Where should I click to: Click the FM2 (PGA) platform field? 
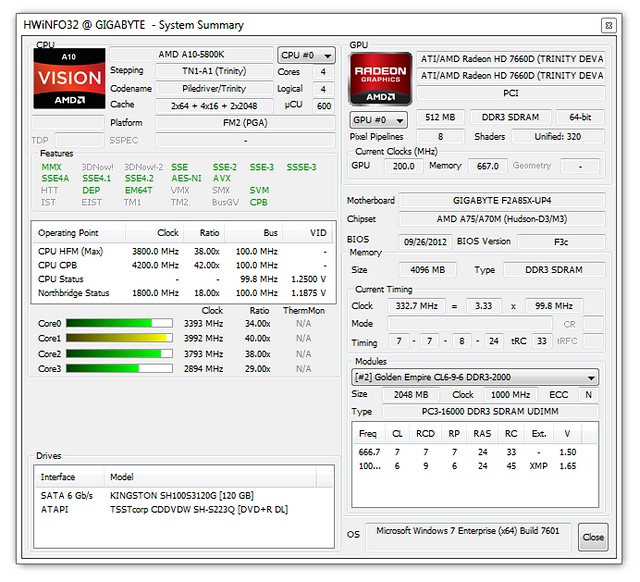tap(245, 123)
